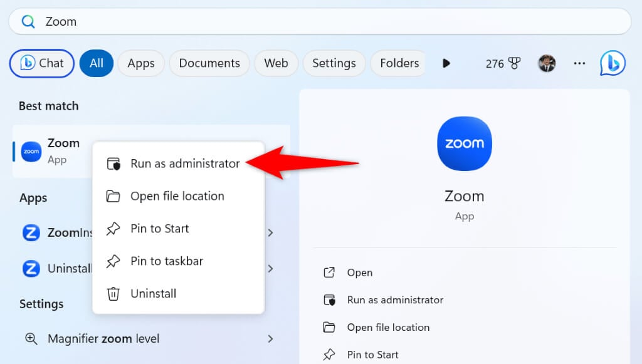
Task: Select the Zoom best match icon
Action: pyautogui.click(x=31, y=152)
